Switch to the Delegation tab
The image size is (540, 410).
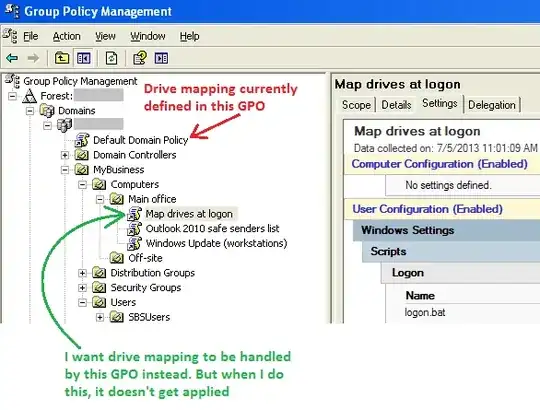tap(492, 105)
